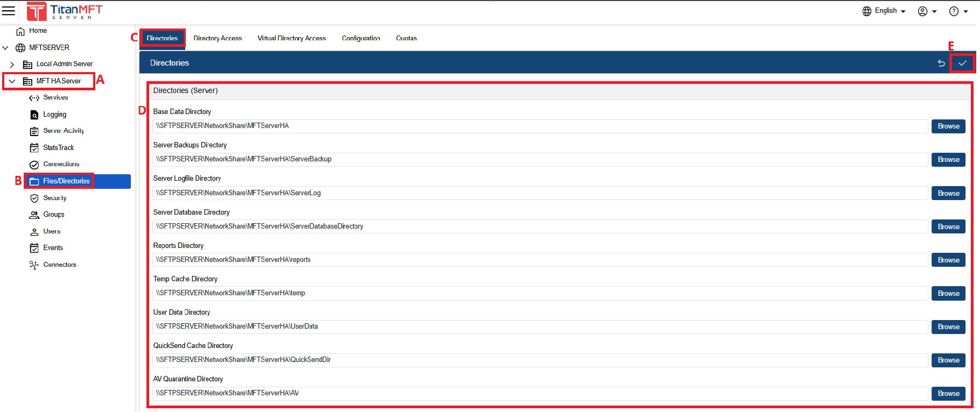Viewport: 980px width, 412px height.
Task: Browse for the AV Quarantine Directory
Action: pyautogui.click(x=948, y=394)
